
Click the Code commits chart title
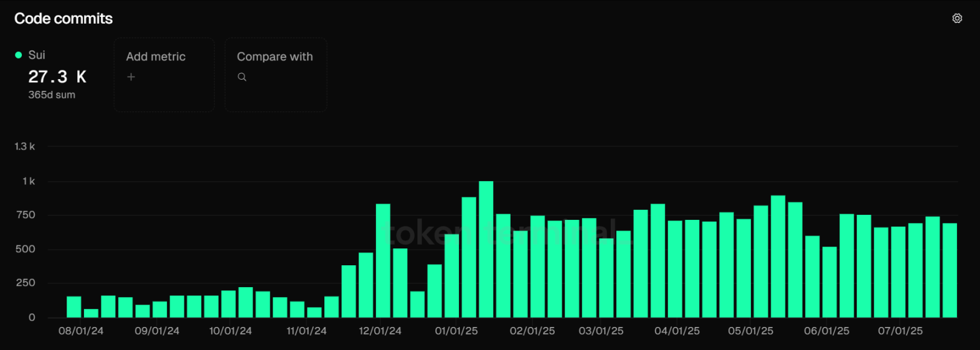(64, 19)
